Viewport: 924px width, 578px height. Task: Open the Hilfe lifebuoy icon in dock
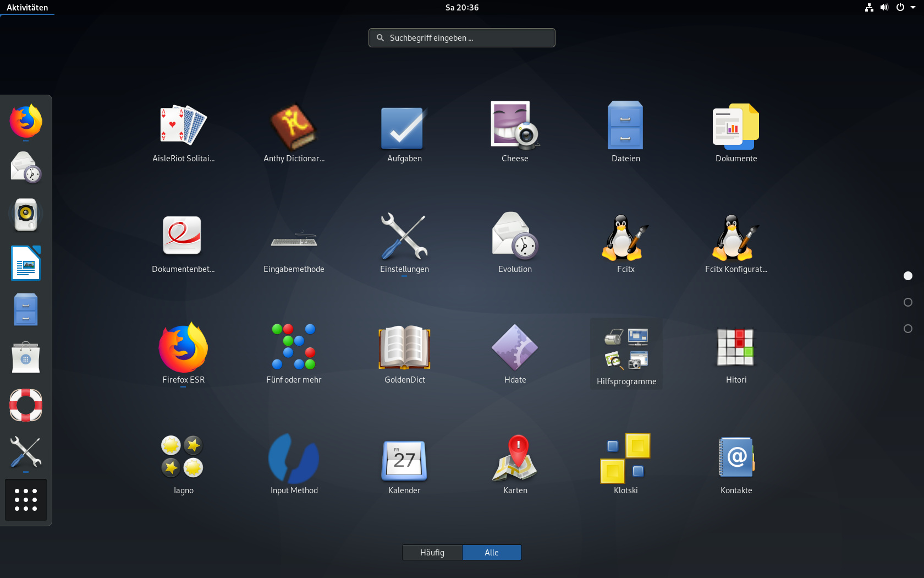pos(25,405)
